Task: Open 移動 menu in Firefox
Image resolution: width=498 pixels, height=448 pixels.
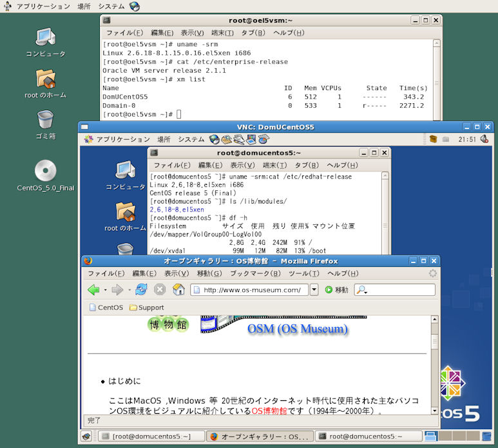Action: pyautogui.click(x=209, y=273)
